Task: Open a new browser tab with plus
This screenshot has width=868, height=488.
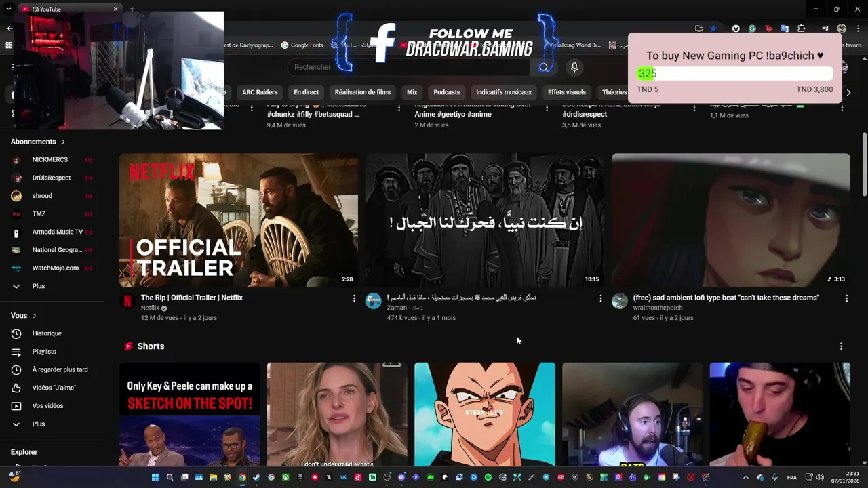Action: 132,9
